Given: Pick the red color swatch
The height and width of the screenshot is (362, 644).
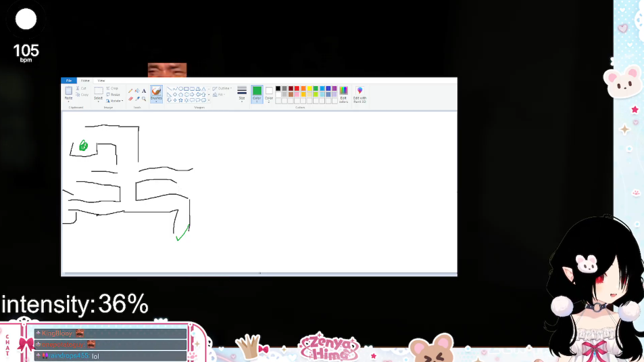Looking at the screenshot, I should pos(297,88).
